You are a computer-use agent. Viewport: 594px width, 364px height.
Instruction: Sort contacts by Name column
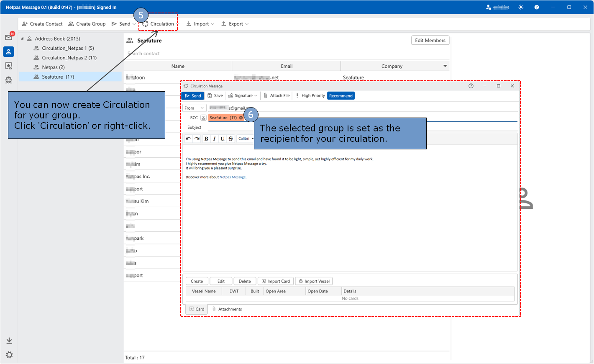tap(178, 66)
